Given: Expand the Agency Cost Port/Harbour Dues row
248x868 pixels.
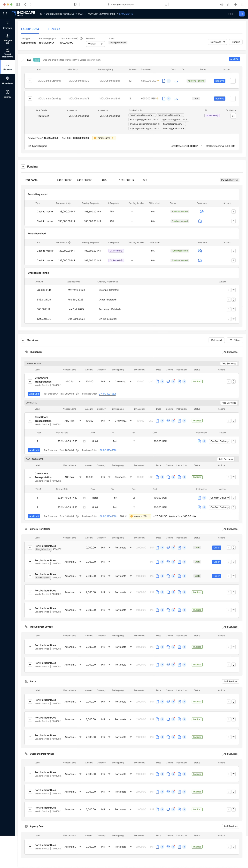Looking at the screenshot, I should pyautogui.click(x=30, y=847).
